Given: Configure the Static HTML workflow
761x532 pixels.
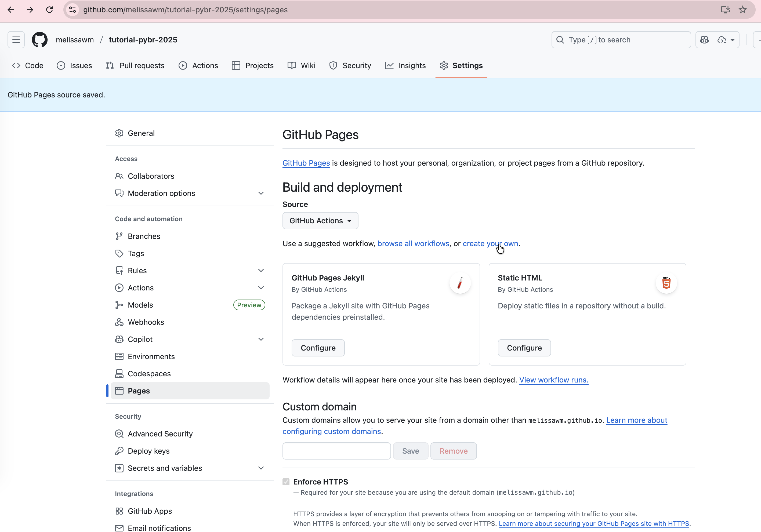Looking at the screenshot, I should pyautogui.click(x=524, y=348).
